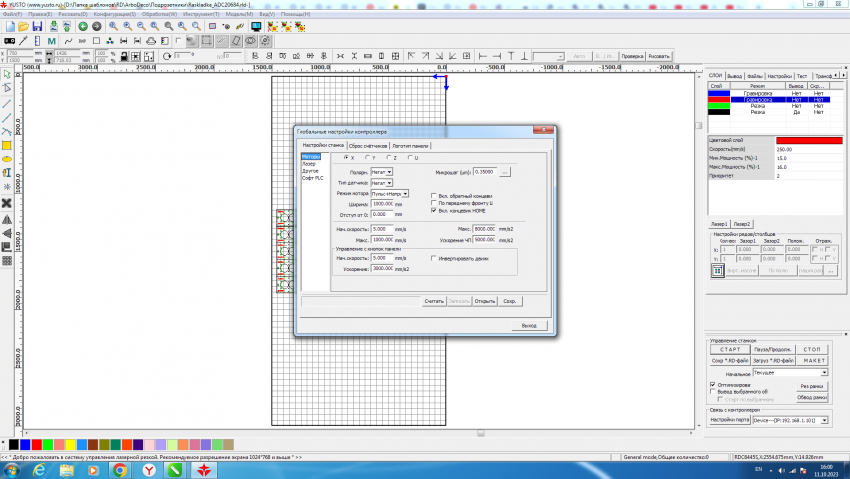
Task: Switch to 'Сброс счётчиков' tab
Action: 368,145
